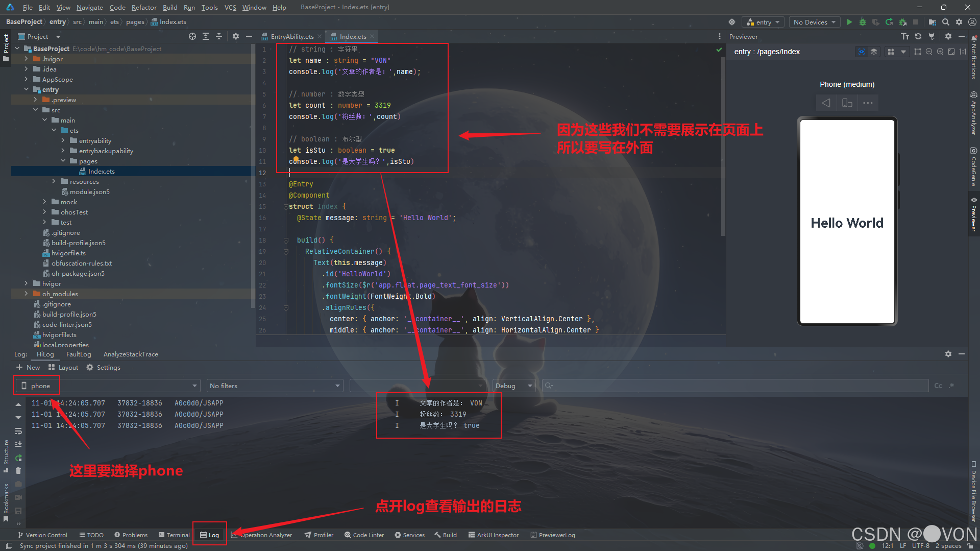Image resolution: width=980 pixels, height=551 pixels.
Task: Click New in the log toolbar
Action: pos(28,367)
